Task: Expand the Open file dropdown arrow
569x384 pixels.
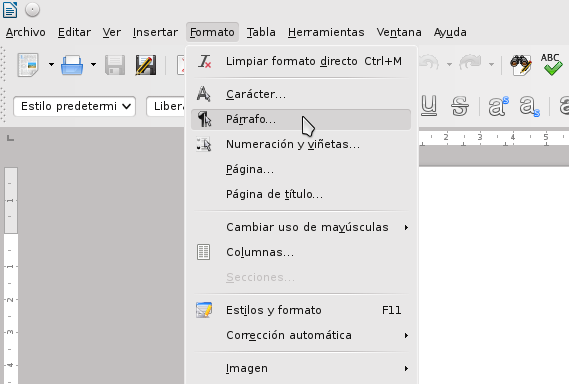Action: (x=93, y=65)
